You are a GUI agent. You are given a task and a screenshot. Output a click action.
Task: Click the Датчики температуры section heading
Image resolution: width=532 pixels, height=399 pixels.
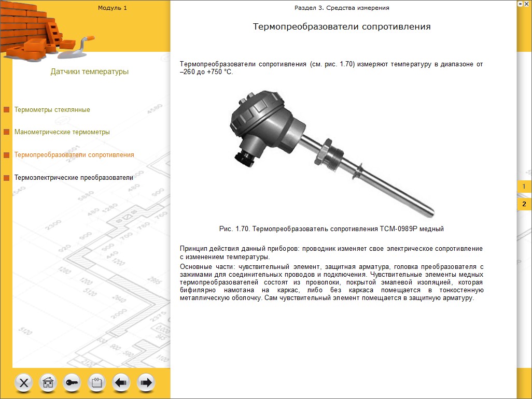pyautogui.click(x=89, y=72)
